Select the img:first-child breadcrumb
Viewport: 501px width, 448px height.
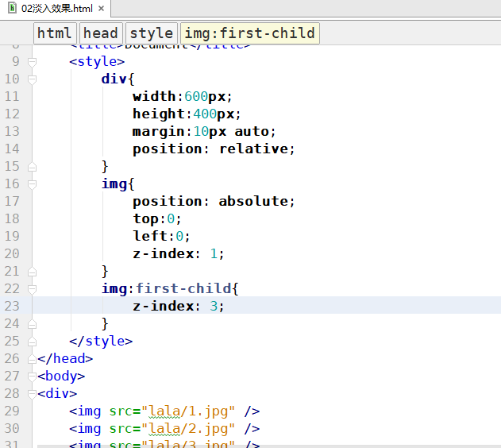pyautogui.click(x=249, y=33)
